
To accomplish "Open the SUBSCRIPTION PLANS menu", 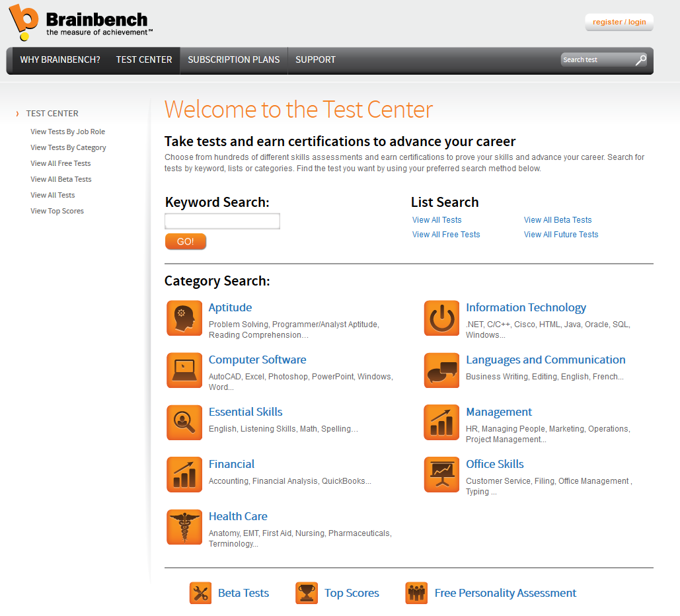I will point(233,59).
